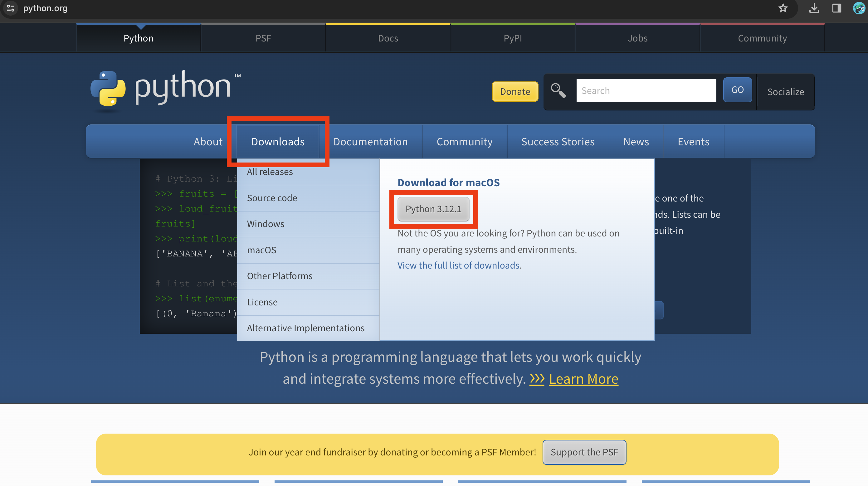Click the magnifying glass search icon

click(x=558, y=90)
